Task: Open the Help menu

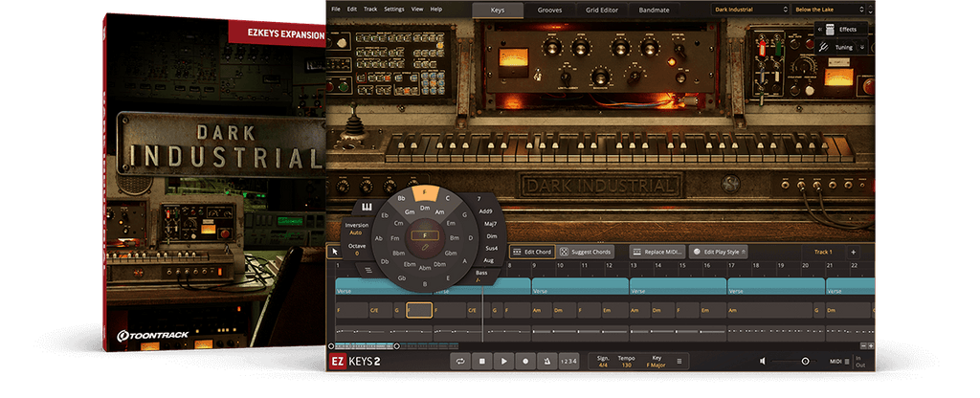Action: 436,10
